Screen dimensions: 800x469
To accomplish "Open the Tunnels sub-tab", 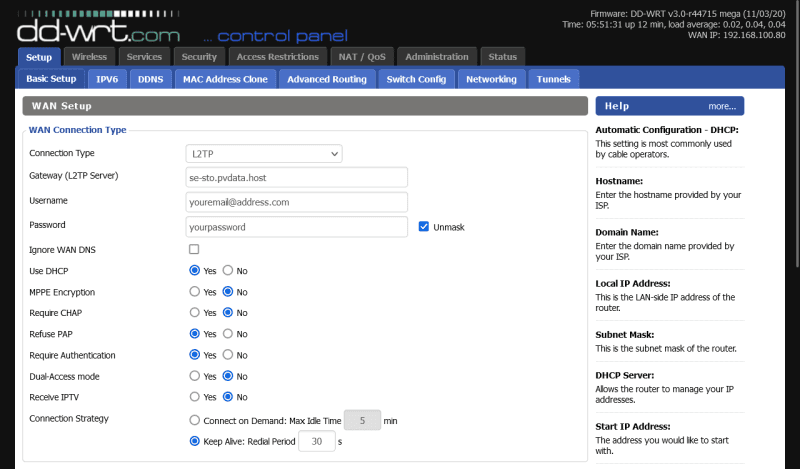I will (553, 79).
